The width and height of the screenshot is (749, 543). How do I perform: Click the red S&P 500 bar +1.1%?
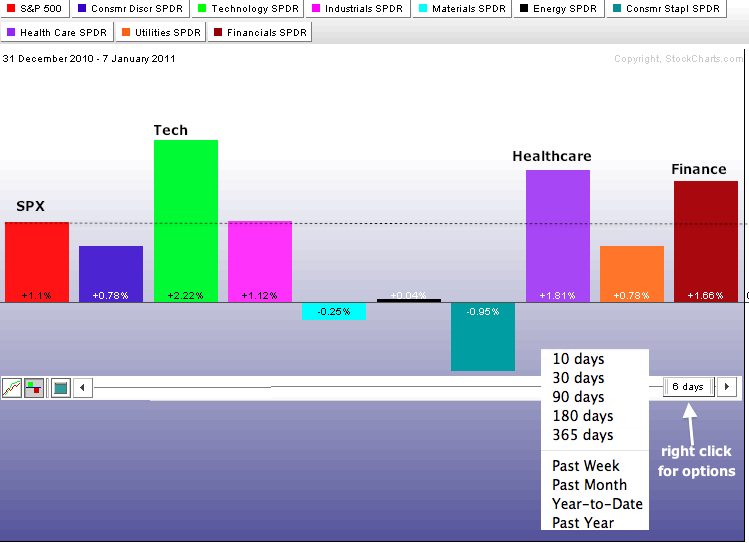click(37, 262)
